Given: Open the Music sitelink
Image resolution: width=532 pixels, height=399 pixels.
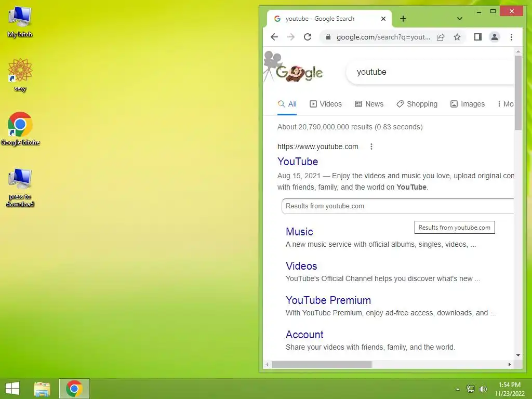Looking at the screenshot, I should (x=299, y=231).
